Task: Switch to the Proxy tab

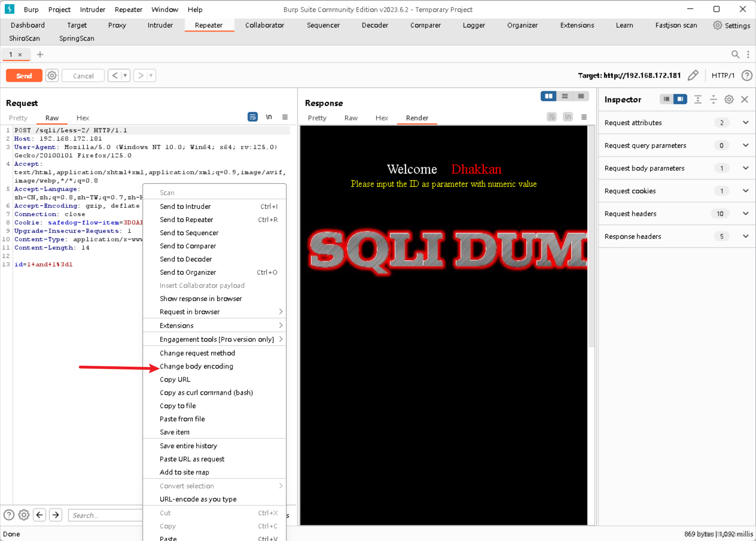Action: pos(117,25)
